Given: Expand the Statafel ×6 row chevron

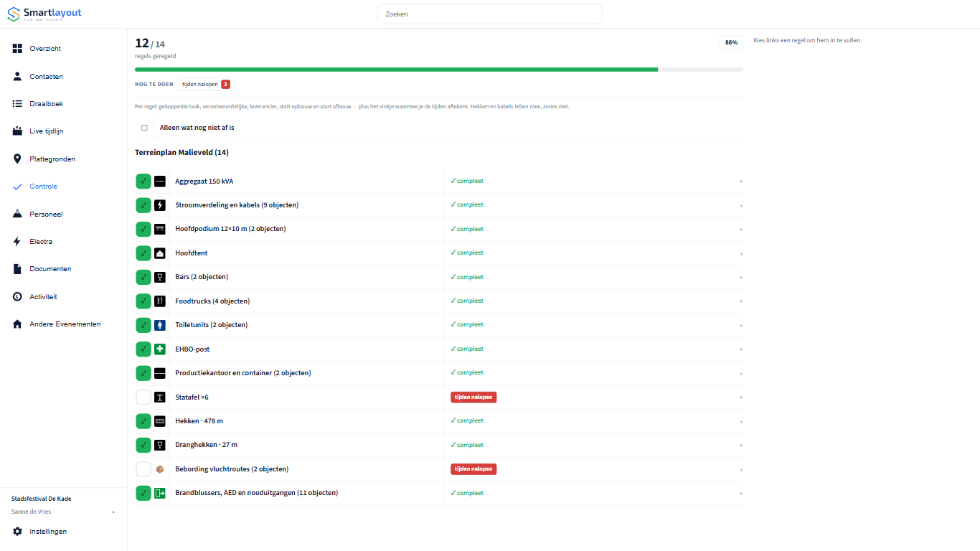Looking at the screenshot, I should pos(741,397).
